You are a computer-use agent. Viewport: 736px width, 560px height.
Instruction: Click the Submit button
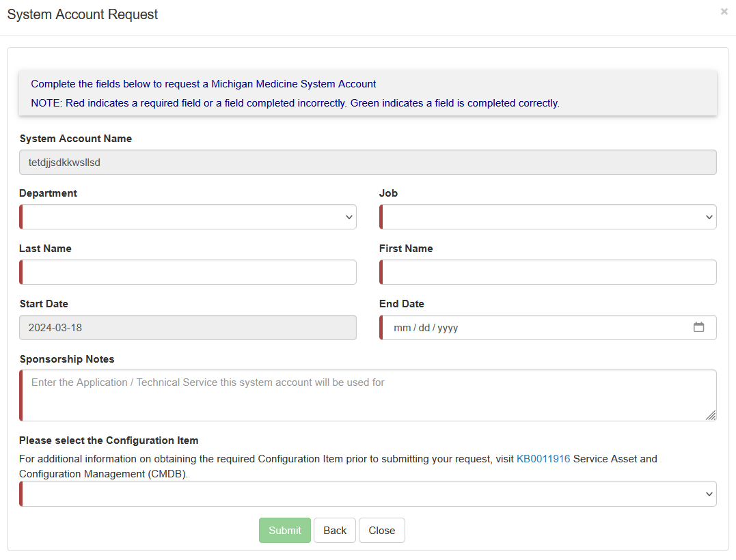(x=284, y=530)
